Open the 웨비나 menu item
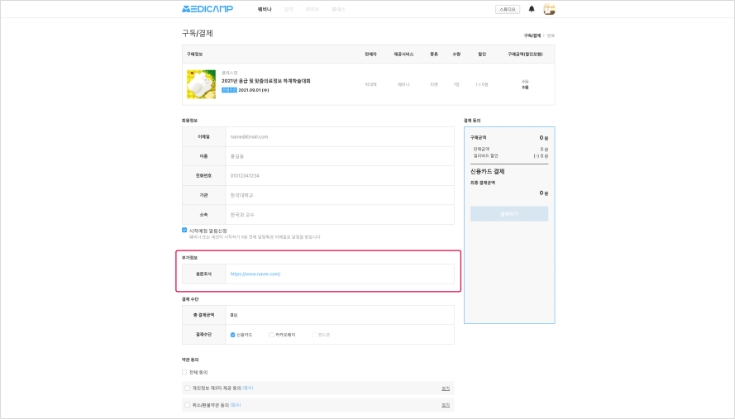735x419 pixels. pyautogui.click(x=264, y=9)
